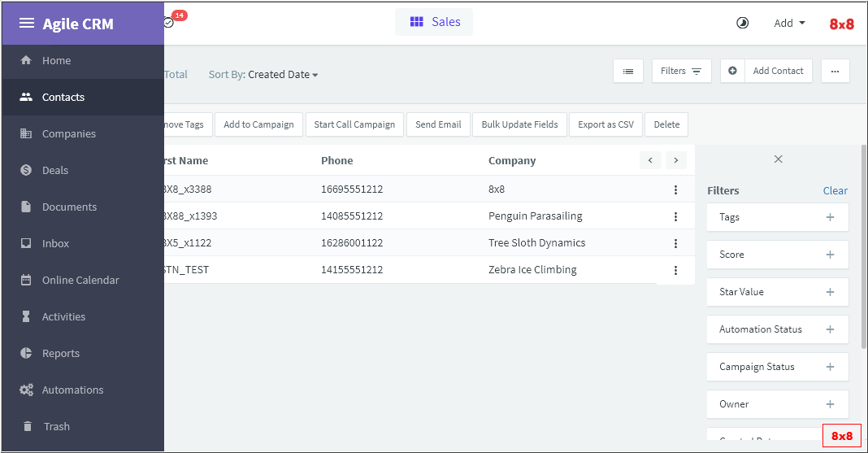Open Online Calendar from the sidebar

tap(83, 280)
